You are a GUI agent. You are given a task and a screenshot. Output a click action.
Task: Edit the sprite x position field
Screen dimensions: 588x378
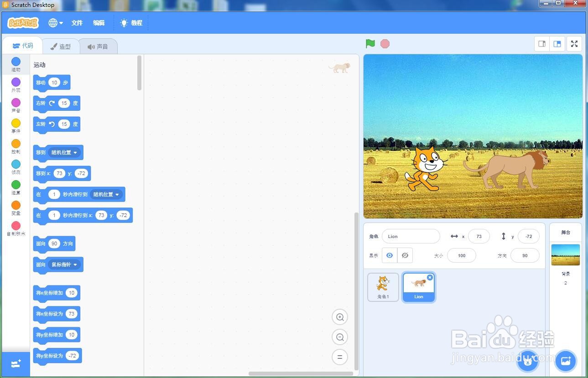click(x=479, y=236)
